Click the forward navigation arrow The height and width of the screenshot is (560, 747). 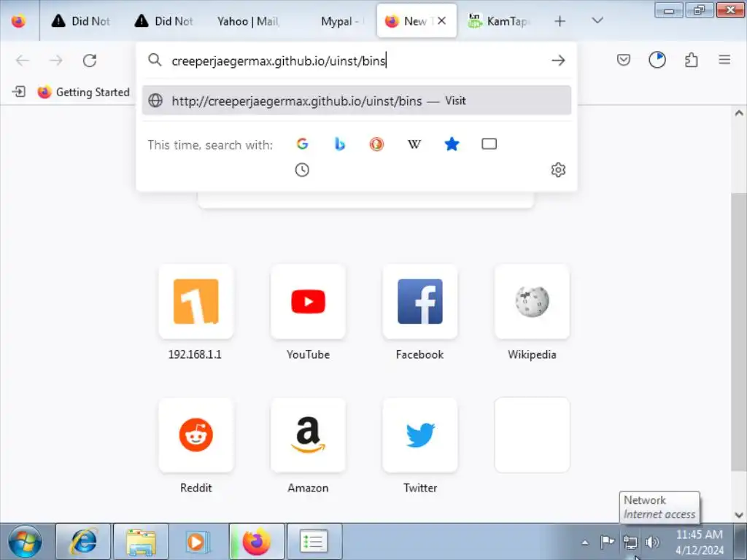click(x=56, y=60)
